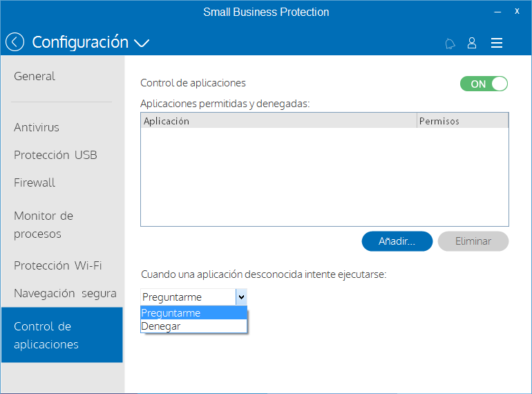Turn off the Control de aplicaciones switch

pyautogui.click(x=484, y=84)
